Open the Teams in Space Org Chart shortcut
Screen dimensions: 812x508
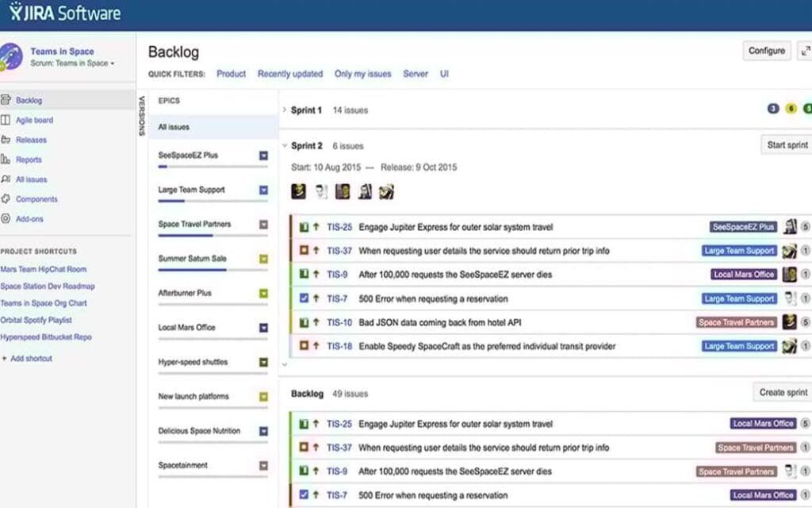(x=44, y=303)
